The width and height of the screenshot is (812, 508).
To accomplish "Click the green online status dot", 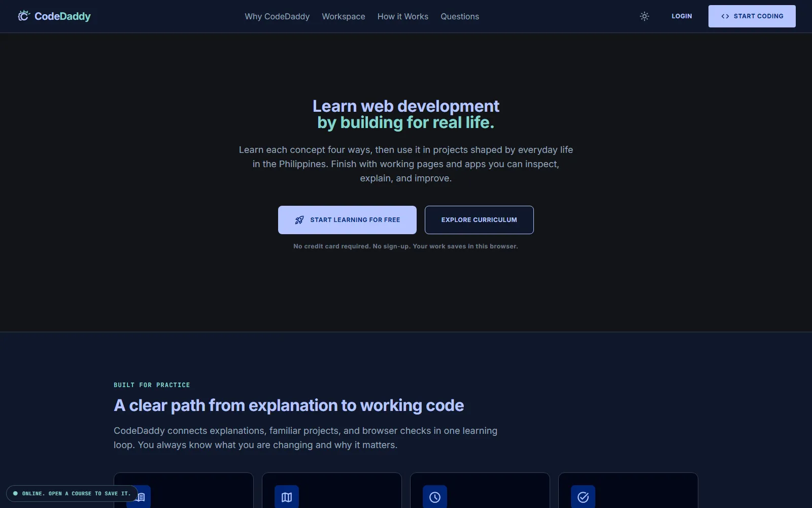I will 15,493.
